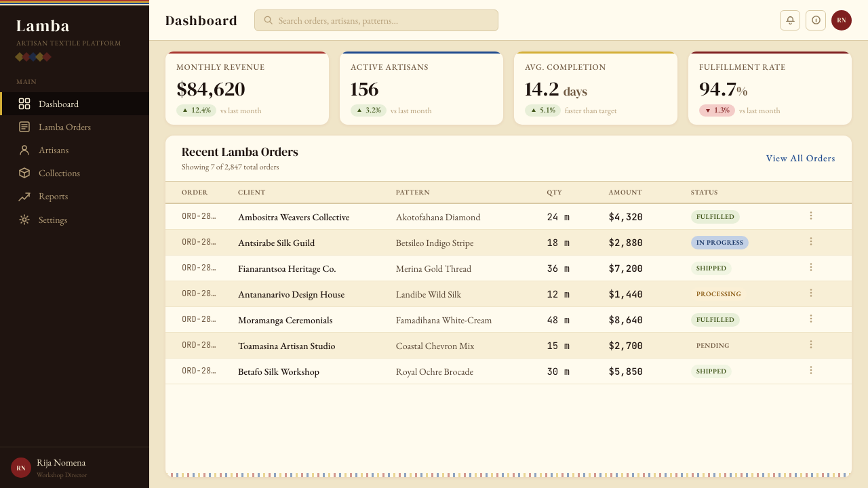Click the search orders input field
This screenshot has height=488, width=868.
click(376, 20)
